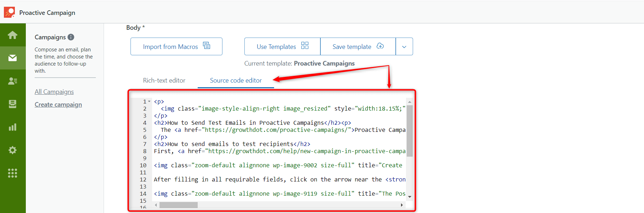644x213 pixels.
Task: Collapse the code fold arrow on line 1
Action: point(149,102)
